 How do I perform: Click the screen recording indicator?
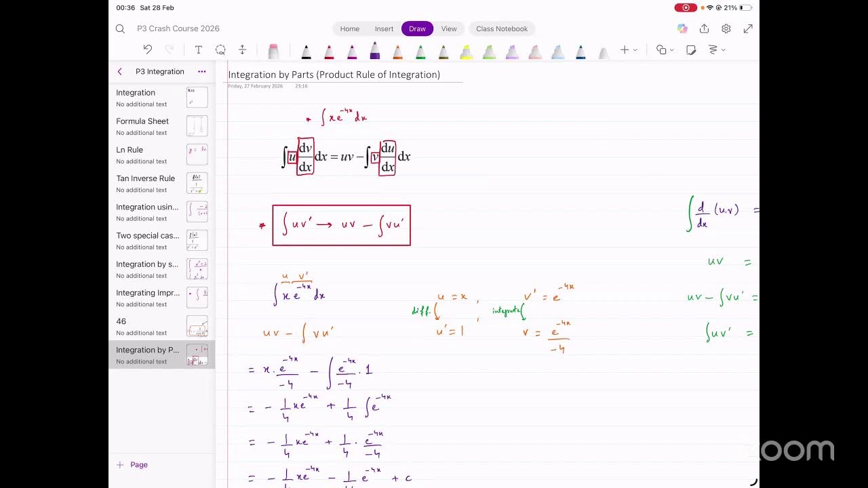pyautogui.click(x=686, y=7)
